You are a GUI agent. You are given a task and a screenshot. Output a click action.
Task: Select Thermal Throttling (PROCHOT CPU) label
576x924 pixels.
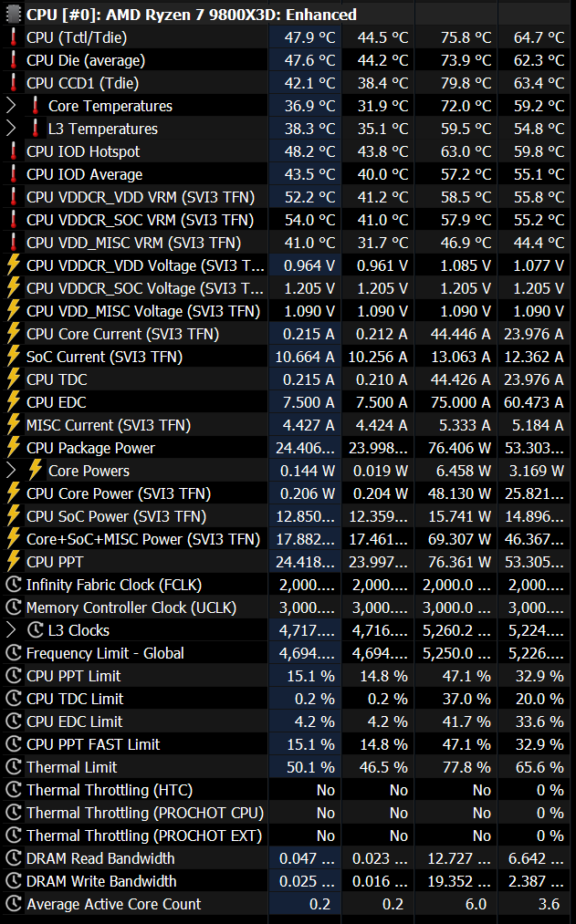145,814
